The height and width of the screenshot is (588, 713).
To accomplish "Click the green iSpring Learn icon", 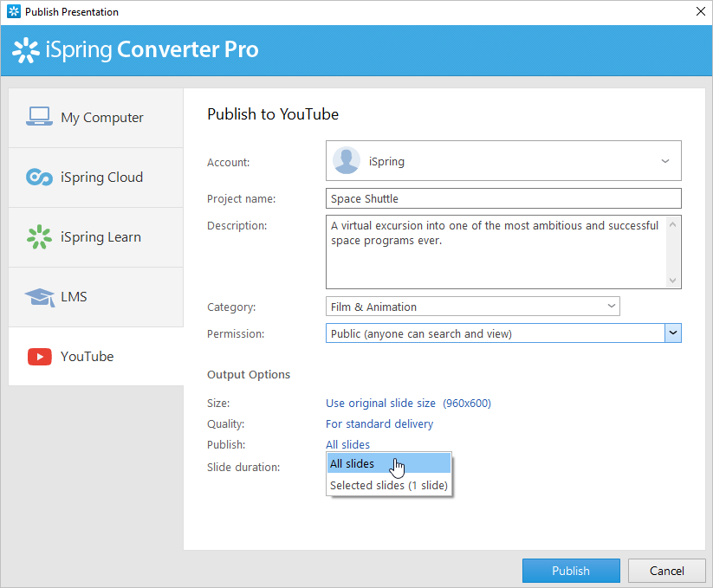I will point(39,236).
